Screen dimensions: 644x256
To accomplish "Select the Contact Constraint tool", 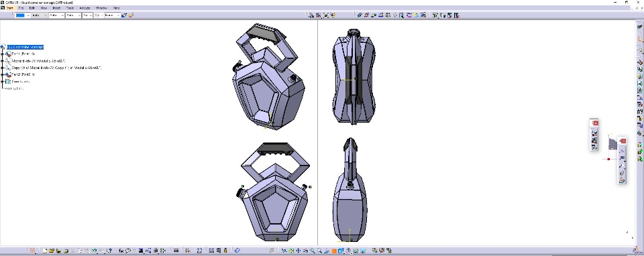I will 366,15.
